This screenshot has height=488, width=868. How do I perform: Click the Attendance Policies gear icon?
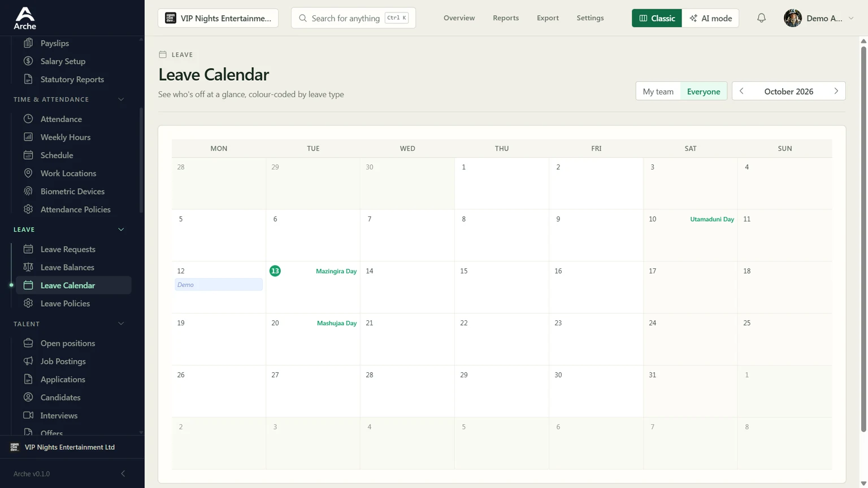(28, 209)
